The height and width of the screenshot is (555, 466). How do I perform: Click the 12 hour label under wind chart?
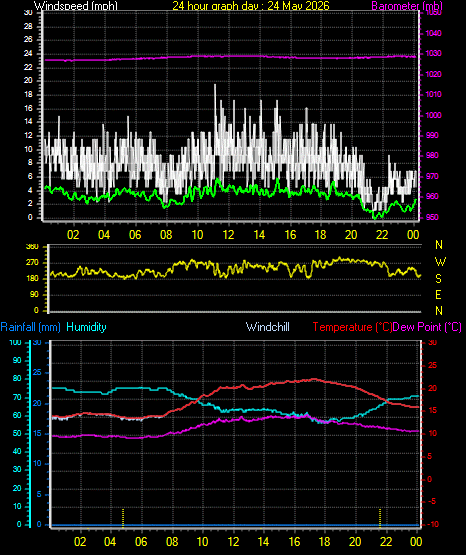coord(228,235)
